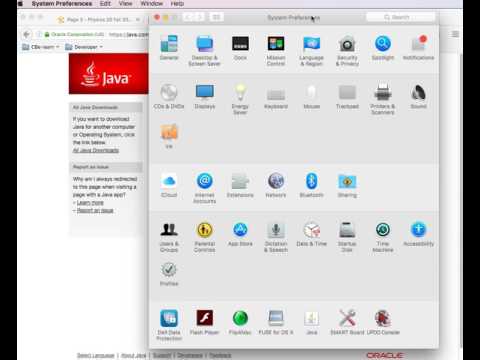Click the forward arrow in System Preferences toolbar
Viewport: 480px width, 360px height.
(200, 17)
